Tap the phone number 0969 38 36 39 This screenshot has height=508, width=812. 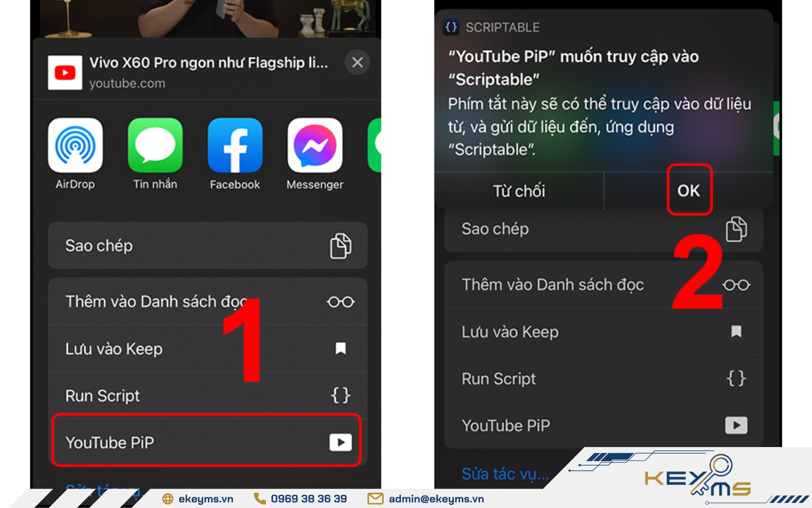(x=309, y=499)
